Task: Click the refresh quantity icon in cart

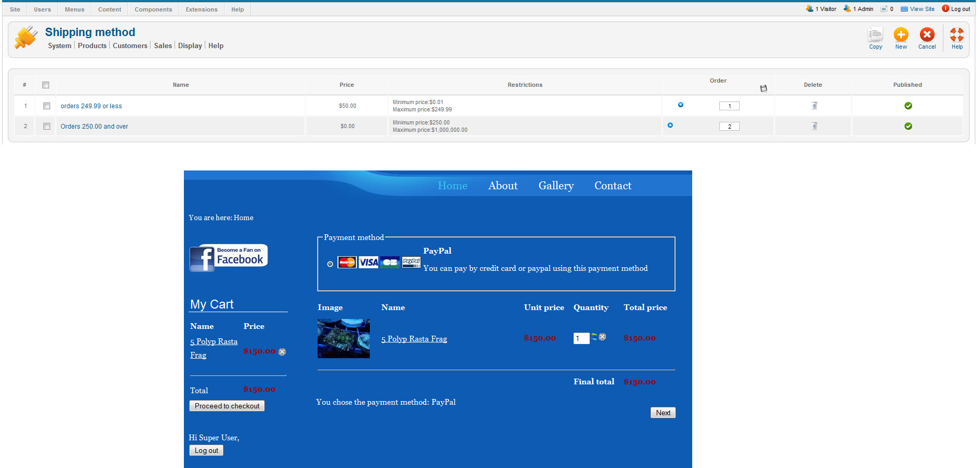Action: point(594,337)
